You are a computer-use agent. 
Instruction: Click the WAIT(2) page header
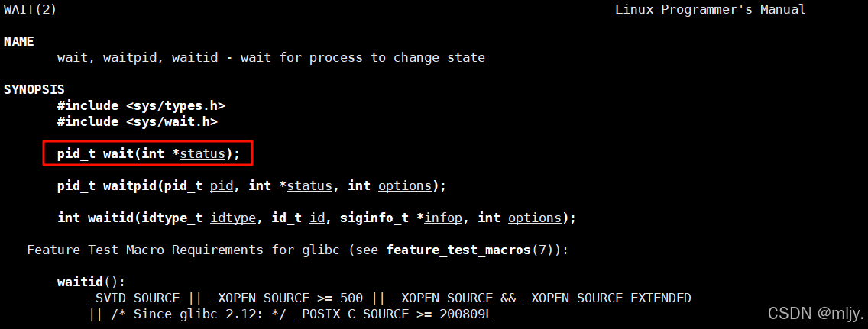[31, 9]
